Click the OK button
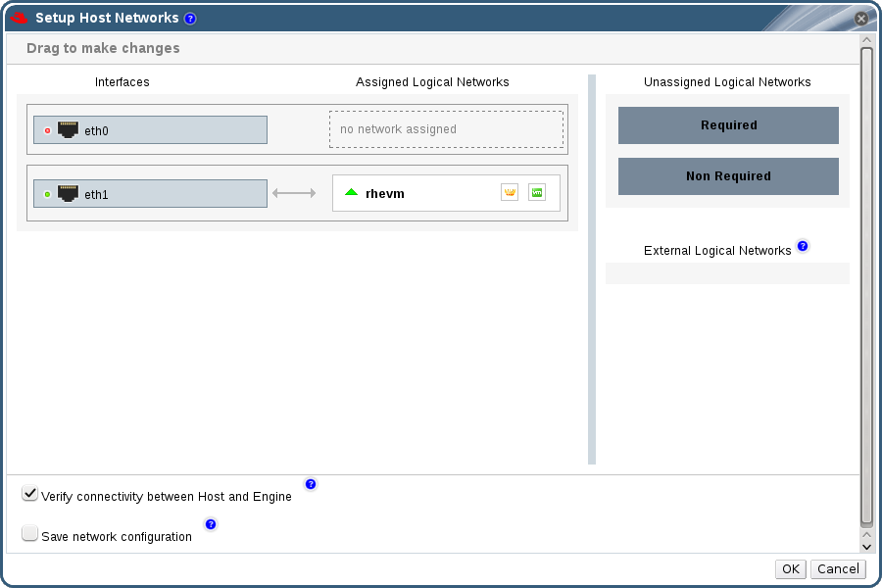Screen dimensions: 882x588 pos(790,568)
